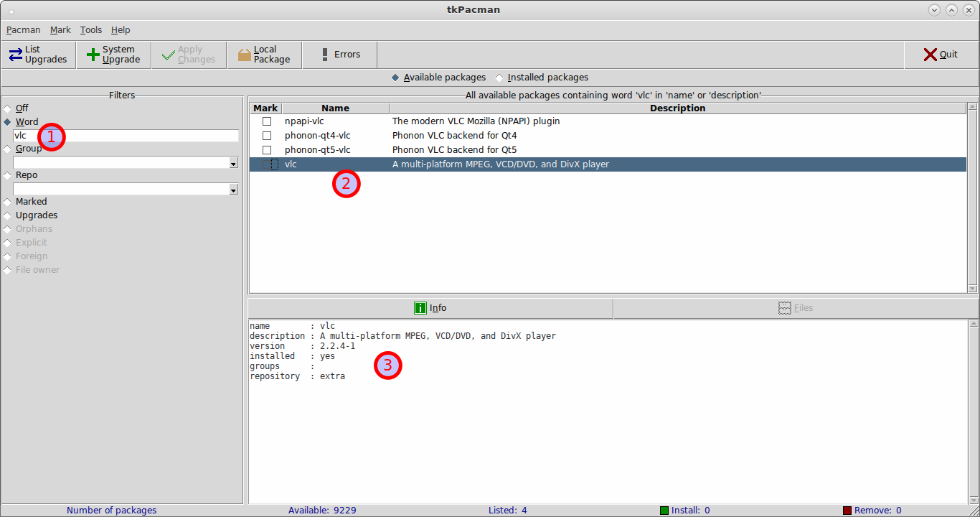Click 'Number of packages' status label
The height and width of the screenshot is (517, 980).
coord(111,511)
